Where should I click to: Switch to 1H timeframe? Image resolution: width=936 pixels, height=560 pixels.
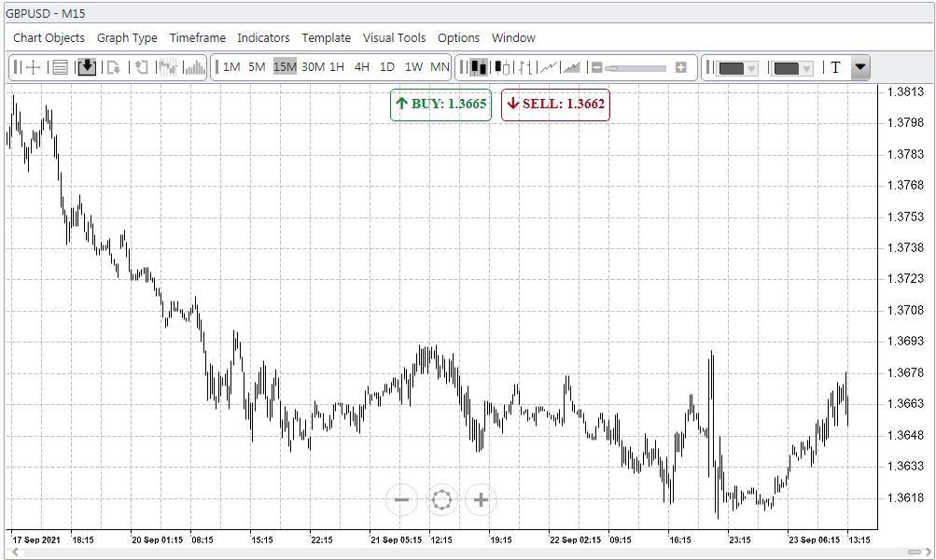coord(337,67)
